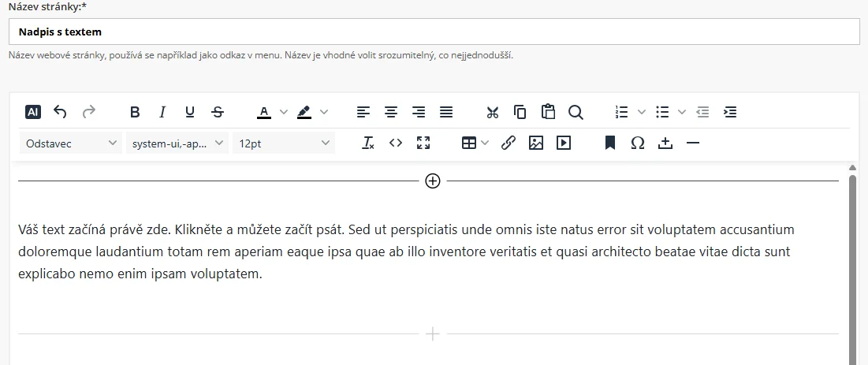Screen dimensions: 868x365
Task: Clear formatting from selected text
Action: pos(368,143)
